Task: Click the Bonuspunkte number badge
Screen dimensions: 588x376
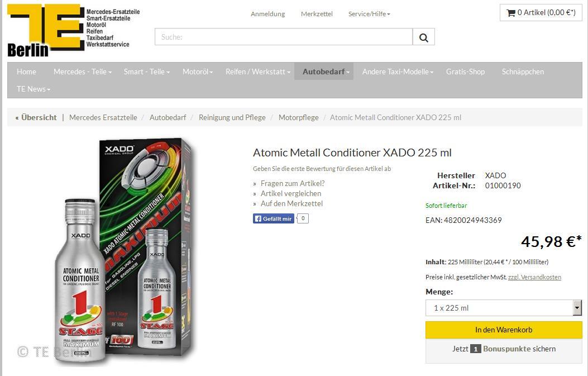Action: click(475, 349)
